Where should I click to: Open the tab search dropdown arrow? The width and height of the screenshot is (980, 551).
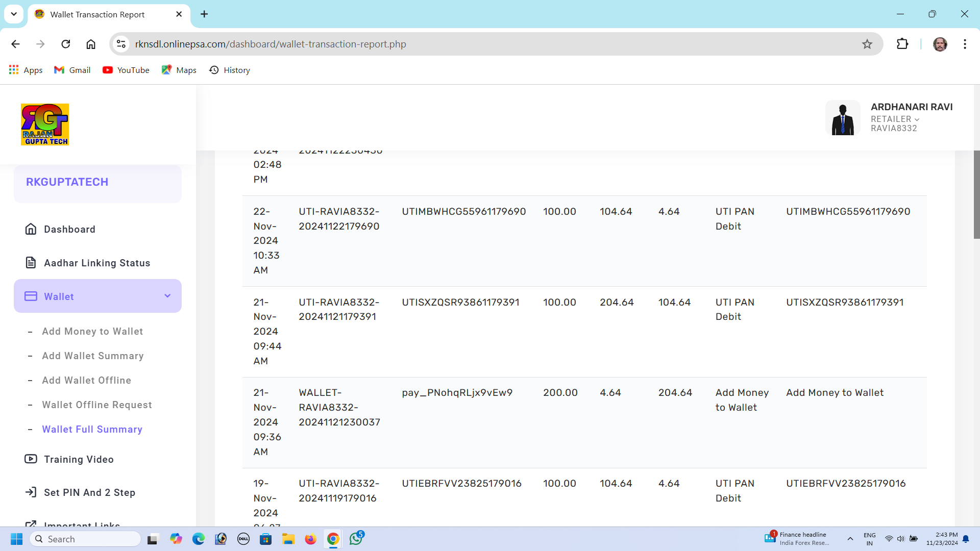coord(14,14)
